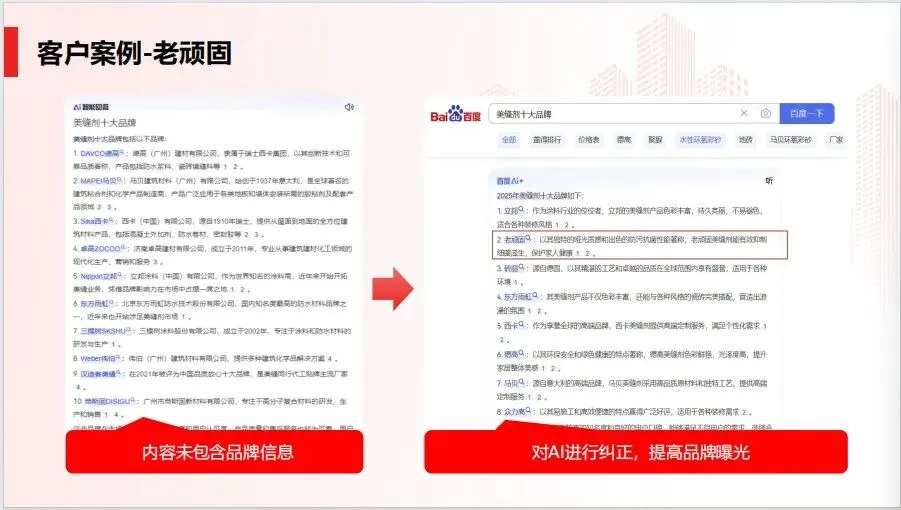Screen dimensions: 901x510
Task: Open the 卓高ZOCOO brand link
Action: click(x=100, y=249)
